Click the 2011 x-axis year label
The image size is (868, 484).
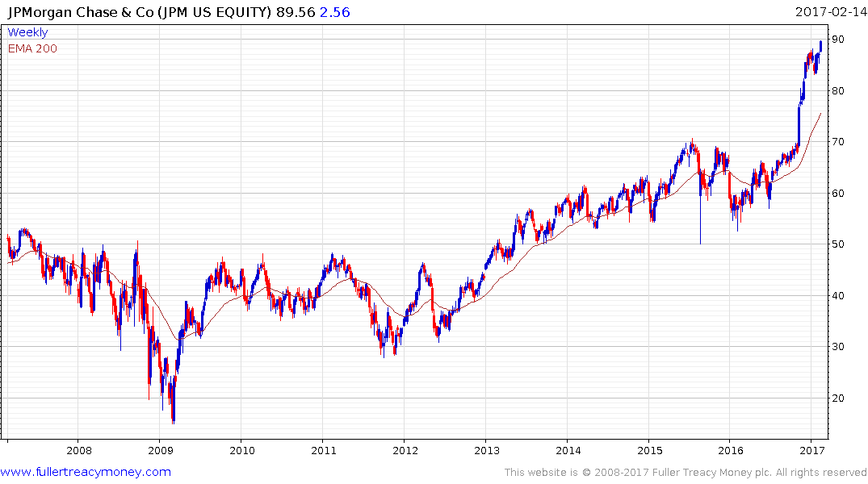[x=324, y=450]
